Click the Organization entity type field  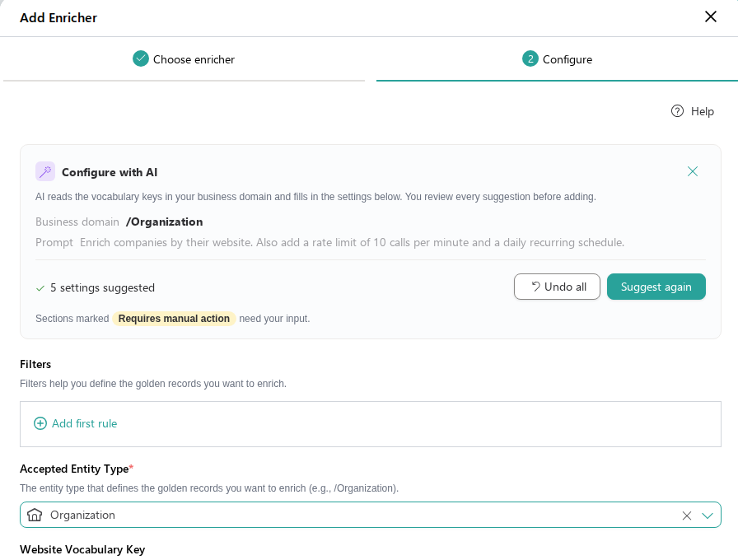(x=371, y=515)
